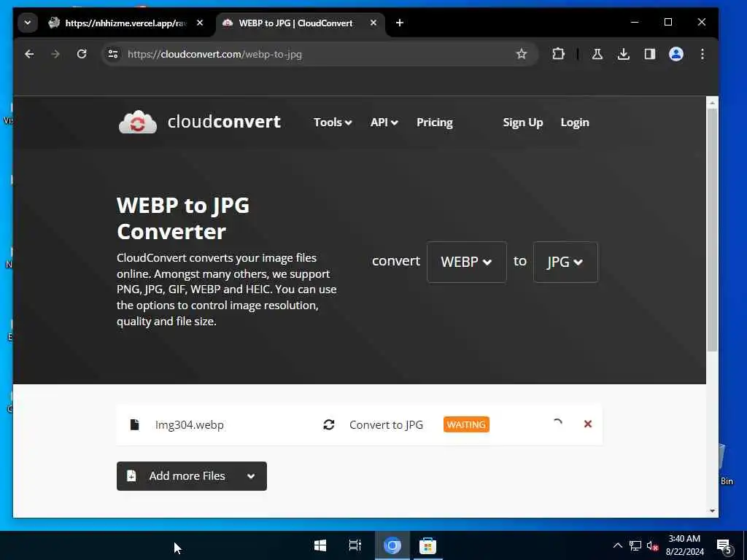
Task: Click the WEBP to JPG Converter heading
Action: tap(183, 219)
